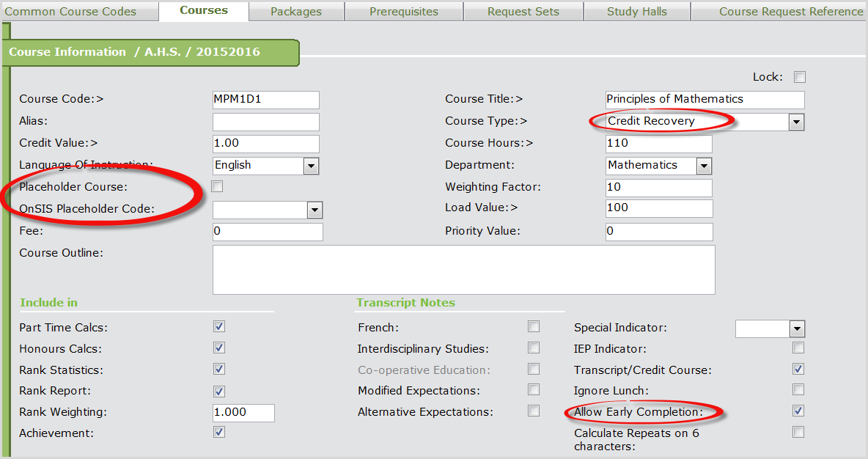868x459 pixels.
Task: Click in the Course Outline text area
Action: pyautogui.click(x=463, y=270)
